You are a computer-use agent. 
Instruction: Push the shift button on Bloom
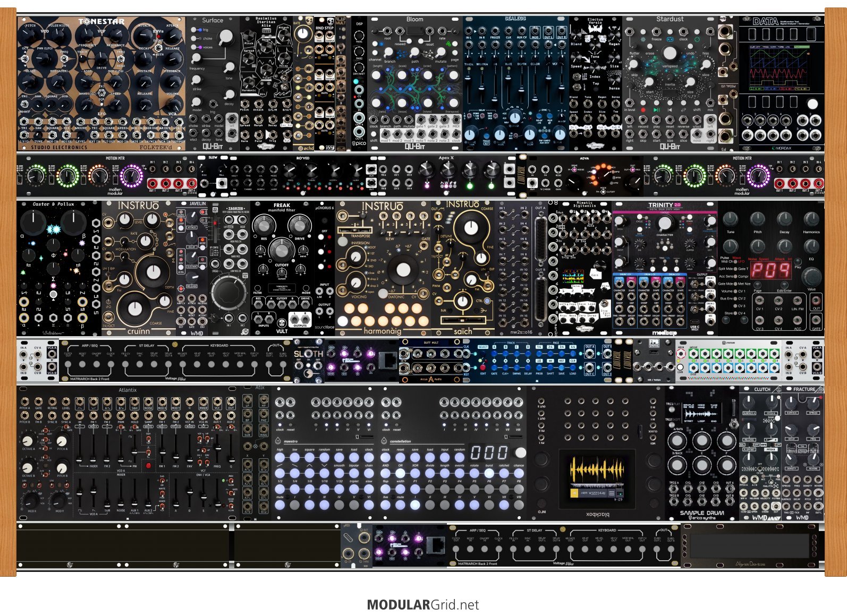374,134
